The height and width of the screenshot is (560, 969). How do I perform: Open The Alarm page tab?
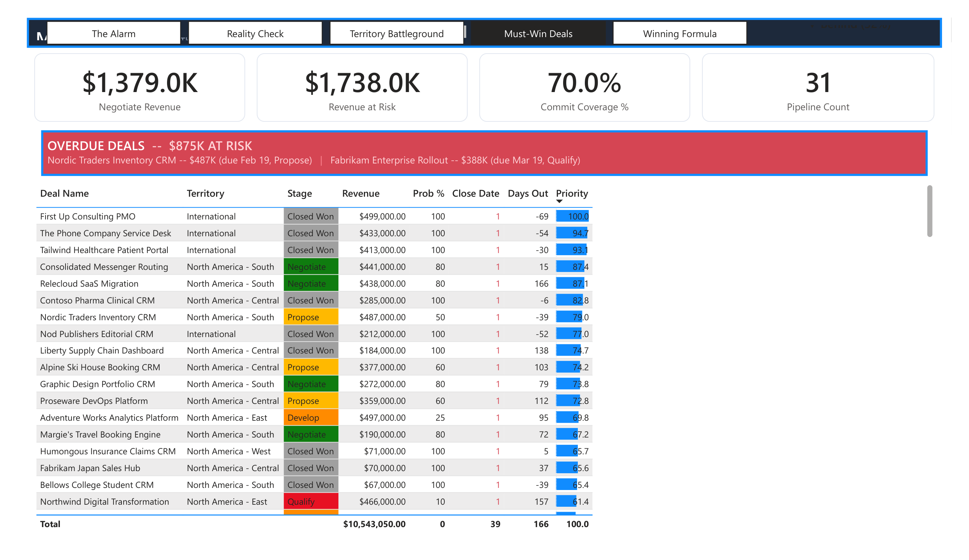[x=113, y=34]
